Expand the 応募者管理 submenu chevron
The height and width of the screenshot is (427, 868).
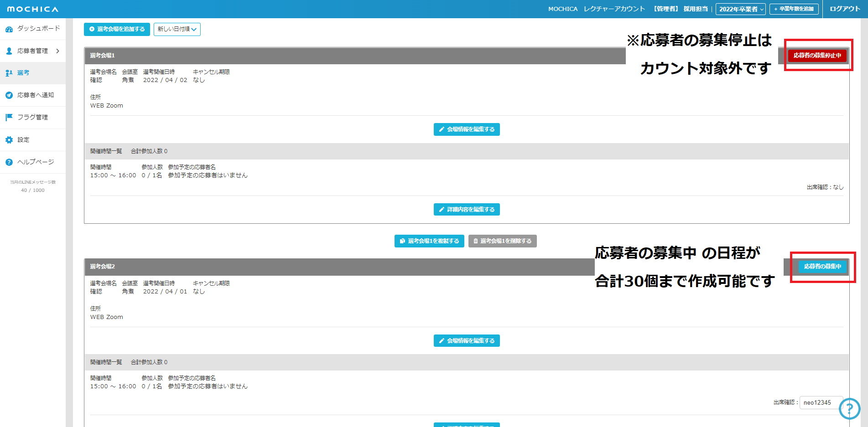coord(58,51)
